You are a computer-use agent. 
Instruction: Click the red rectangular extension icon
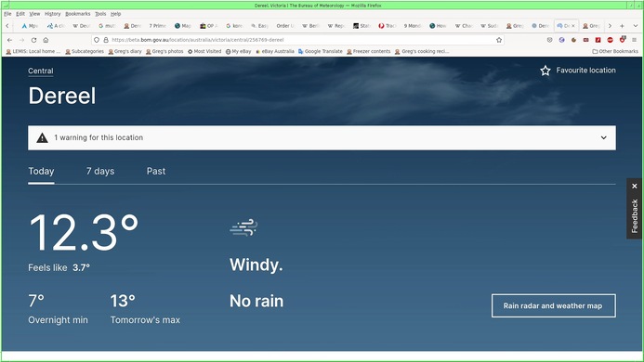[x=585, y=40]
